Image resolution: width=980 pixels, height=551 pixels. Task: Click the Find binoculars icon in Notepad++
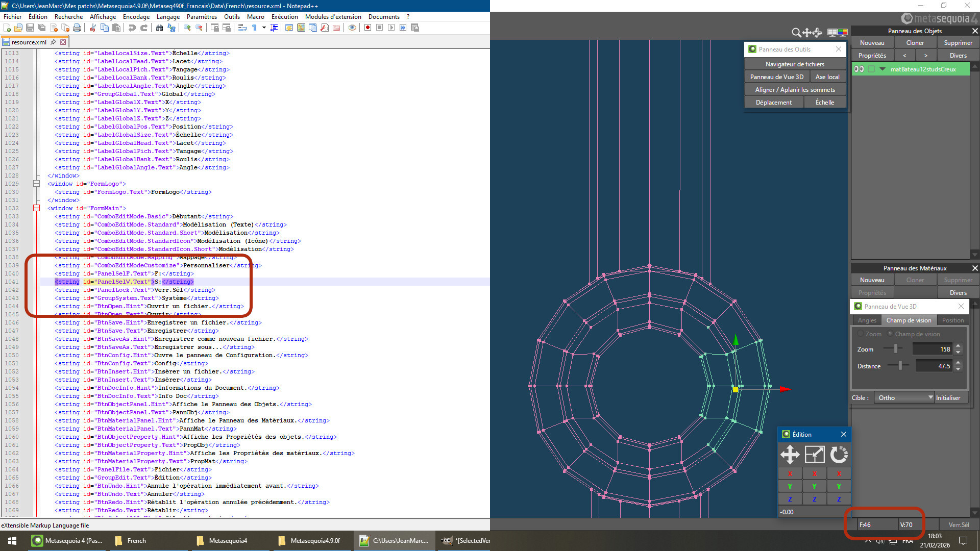tap(159, 28)
